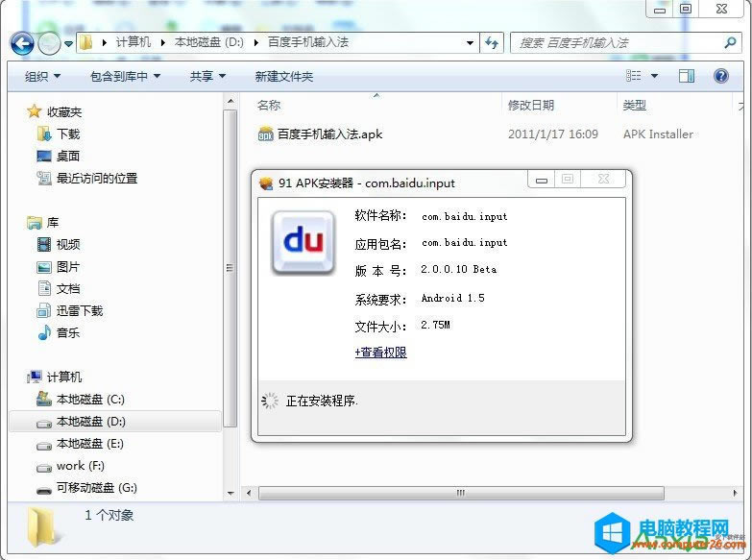Click the back navigation arrow
752x560 pixels.
coord(22,43)
